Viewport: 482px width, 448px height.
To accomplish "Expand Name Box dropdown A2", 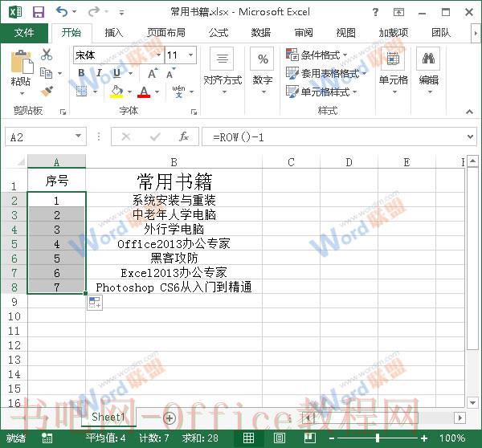I will pos(78,136).
